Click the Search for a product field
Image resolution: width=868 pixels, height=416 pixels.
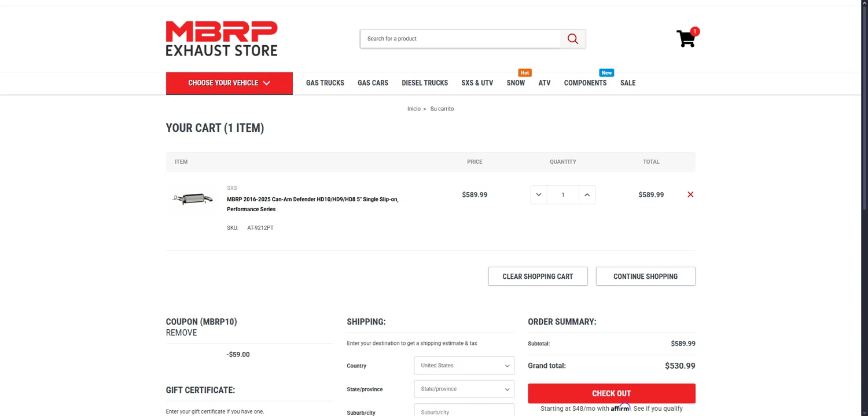click(x=460, y=39)
